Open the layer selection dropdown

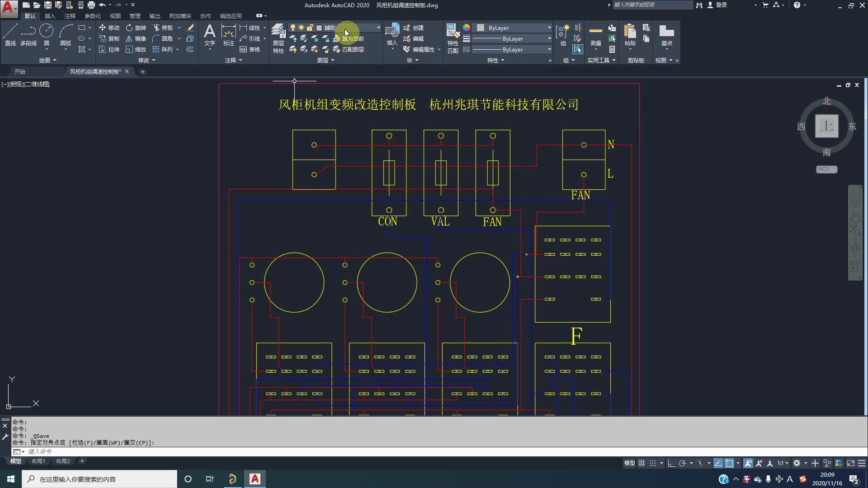(378, 28)
